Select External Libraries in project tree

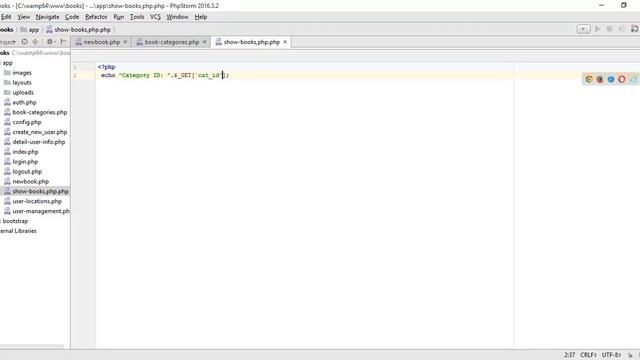click(x=18, y=231)
